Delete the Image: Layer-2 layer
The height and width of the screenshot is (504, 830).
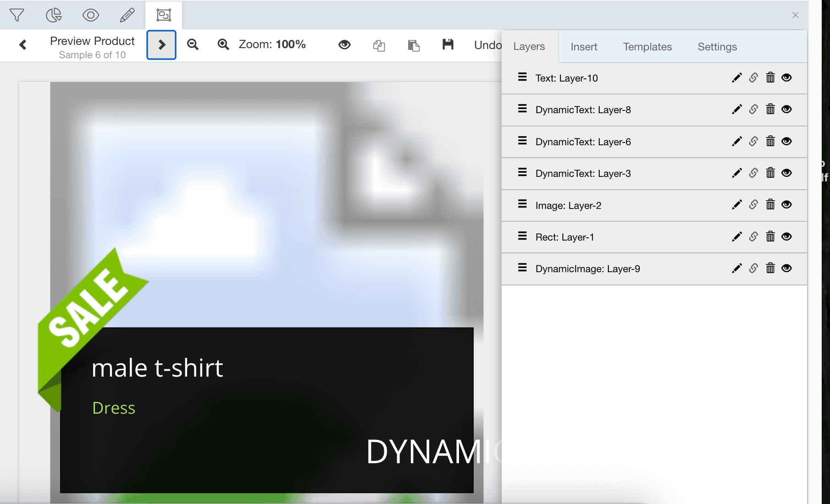[770, 205]
